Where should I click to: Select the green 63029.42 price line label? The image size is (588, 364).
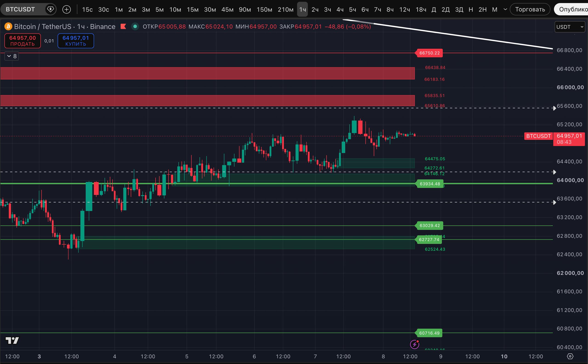430,226
